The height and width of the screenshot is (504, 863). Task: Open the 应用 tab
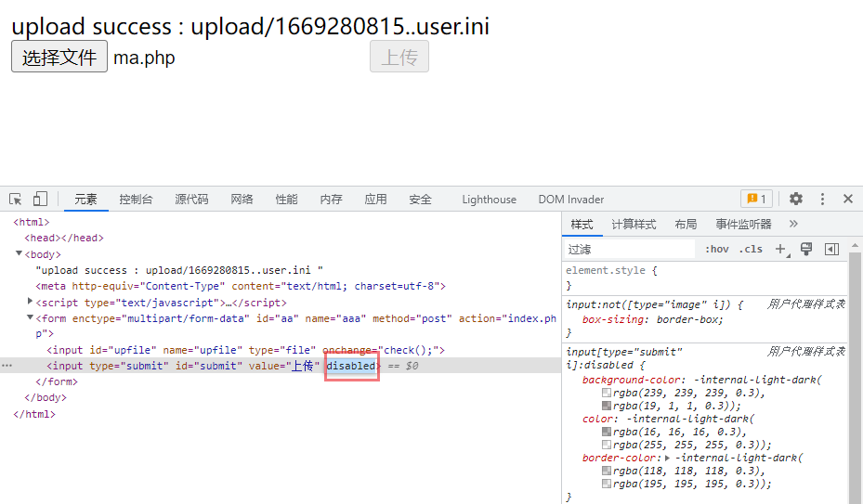click(x=375, y=200)
